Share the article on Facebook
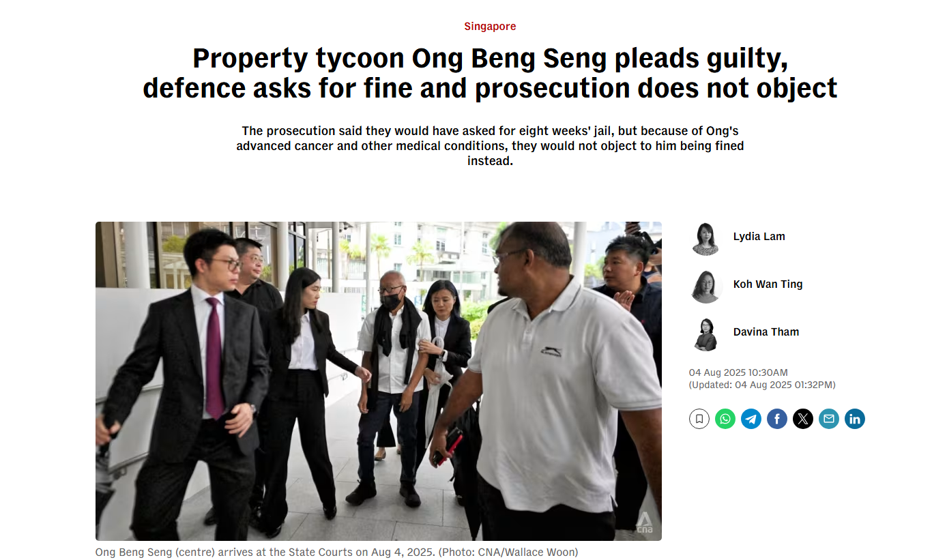932x560 pixels. (x=777, y=419)
